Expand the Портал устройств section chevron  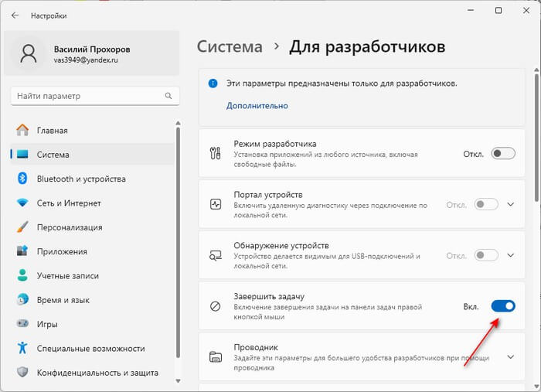tap(511, 204)
